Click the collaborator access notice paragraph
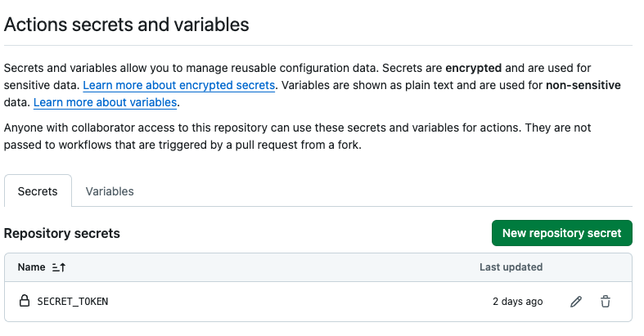 coord(297,137)
